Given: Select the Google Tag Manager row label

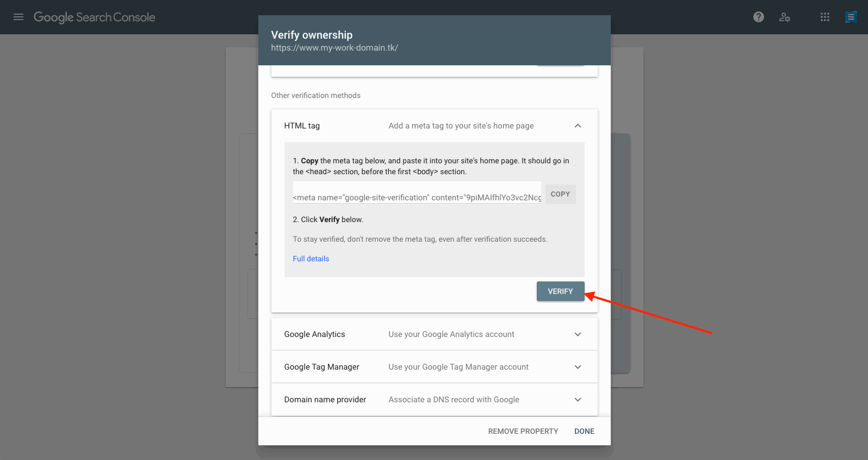Looking at the screenshot, I should tap(321, 367).
